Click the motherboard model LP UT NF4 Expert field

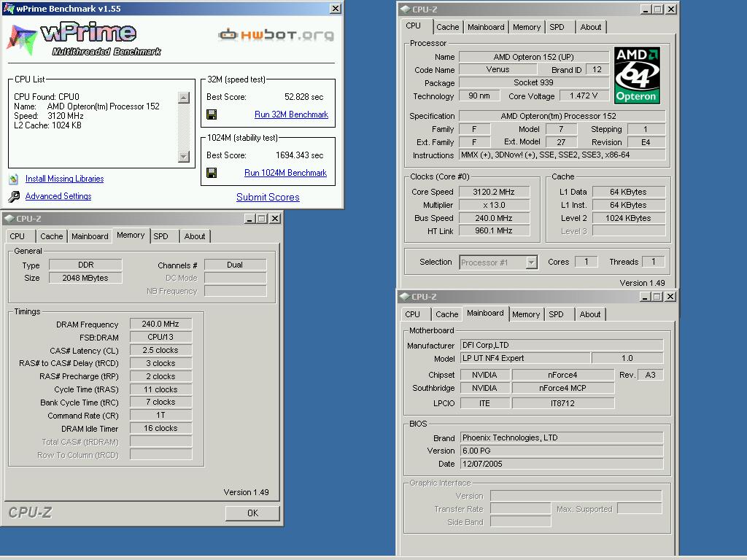click(x=525, y=358)
